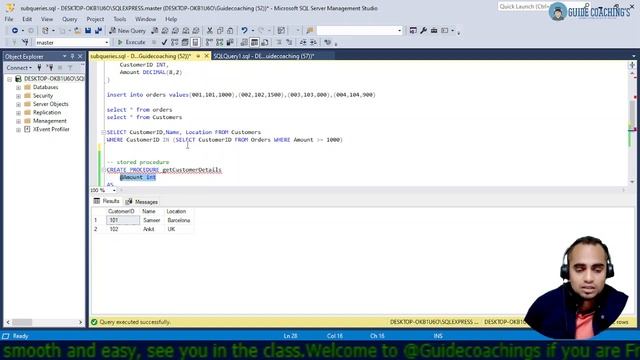
Task: Open the editor zoom 100 % dropdown
Action: point(114,190)
